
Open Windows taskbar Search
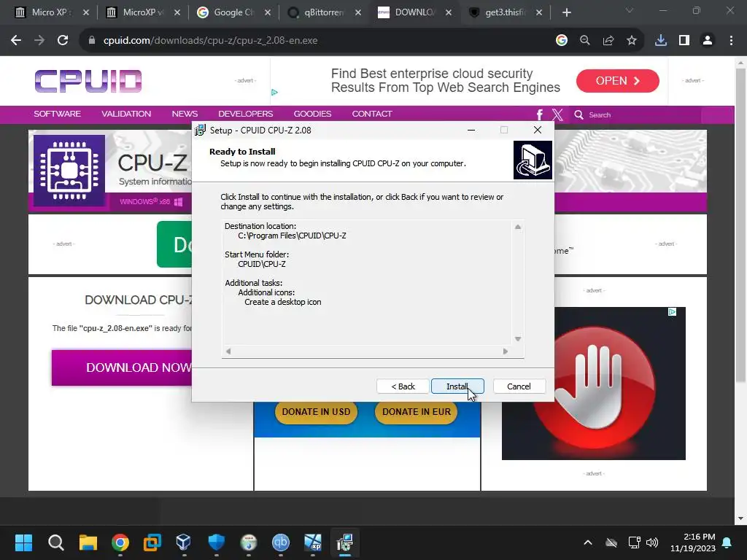point(55,542)
